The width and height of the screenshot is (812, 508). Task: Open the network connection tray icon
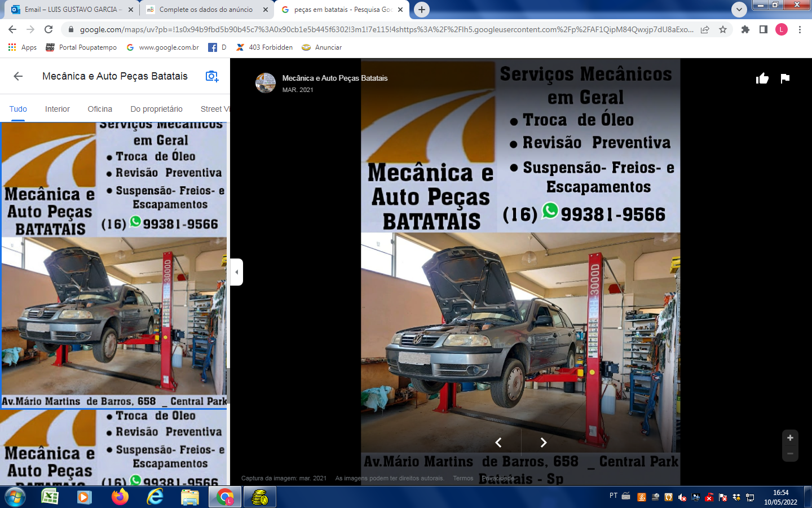(x=750, y=497)
